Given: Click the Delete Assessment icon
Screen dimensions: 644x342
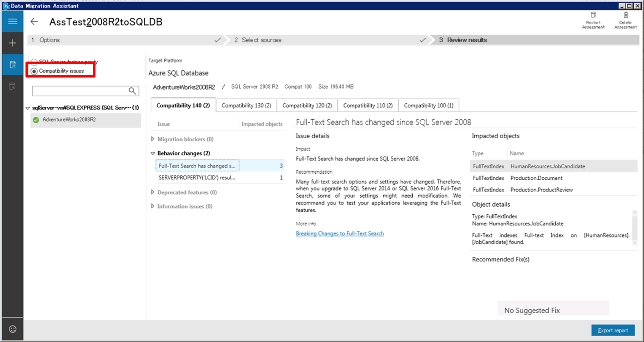Looking at the screenshot, I should click(625, 20).
